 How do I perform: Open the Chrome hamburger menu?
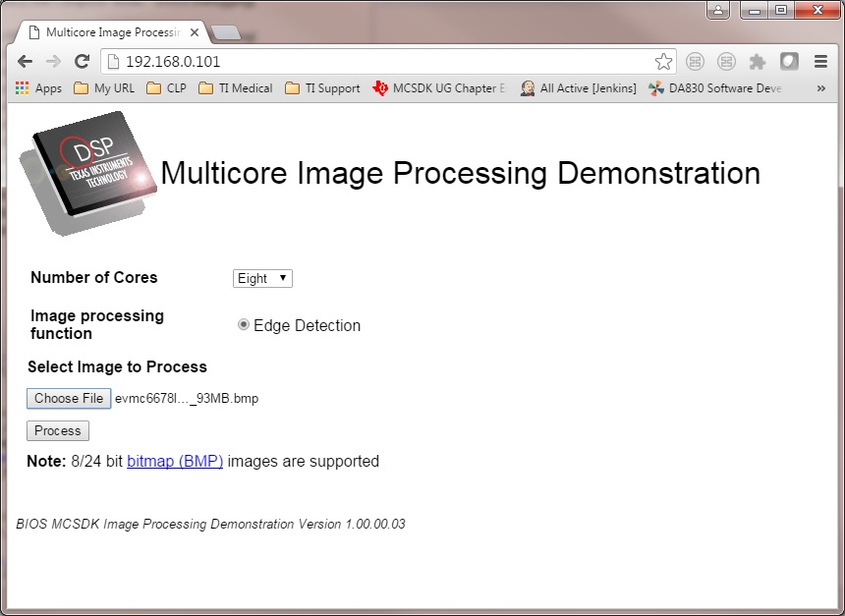[820, 62]
